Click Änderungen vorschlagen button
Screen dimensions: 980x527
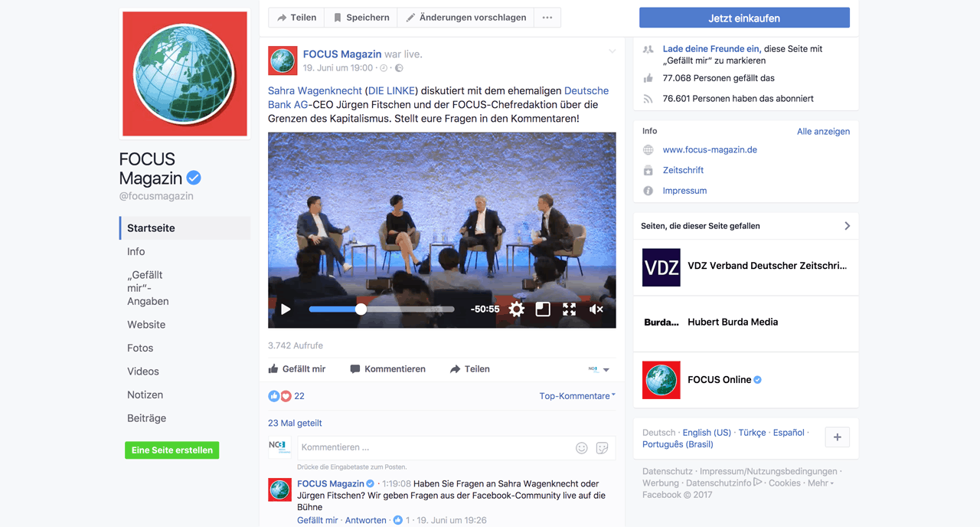pyautogui.click(x=465, y=18)
